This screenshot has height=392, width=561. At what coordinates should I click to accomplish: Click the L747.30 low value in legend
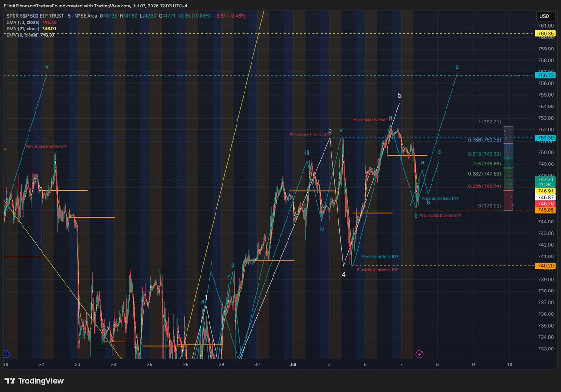click(x=148, y=16)
